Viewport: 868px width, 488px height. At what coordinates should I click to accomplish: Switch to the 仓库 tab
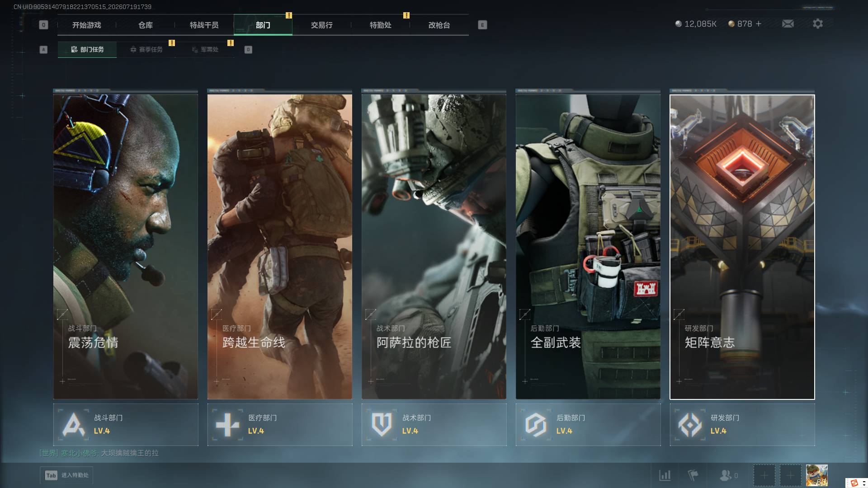[x=146, y=25]
